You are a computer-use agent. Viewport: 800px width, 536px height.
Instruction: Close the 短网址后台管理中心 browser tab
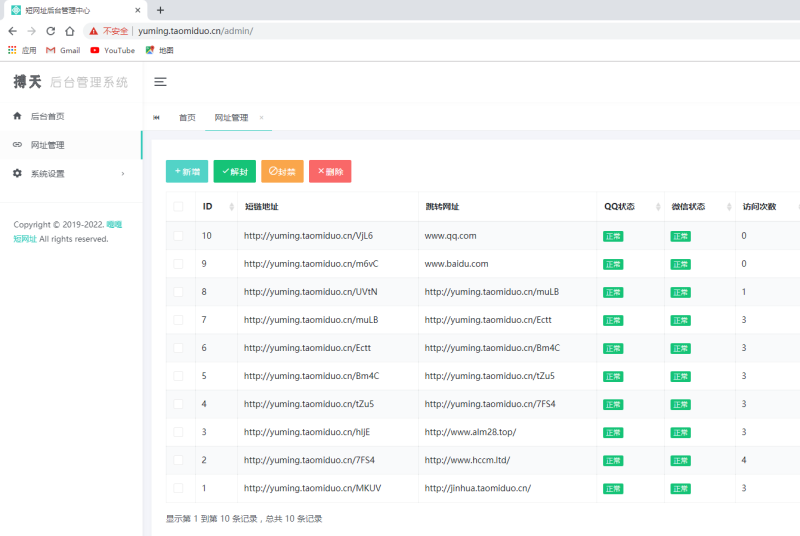tap(138, 10)
